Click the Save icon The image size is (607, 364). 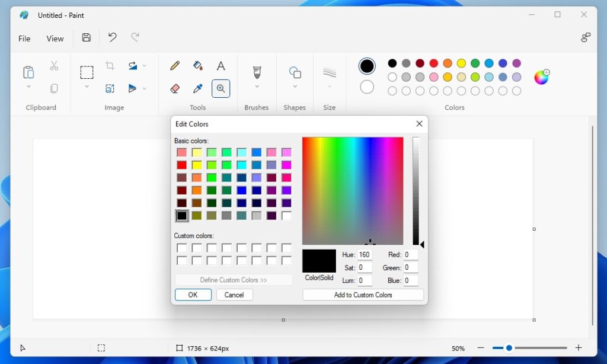(x=86, y=37)
